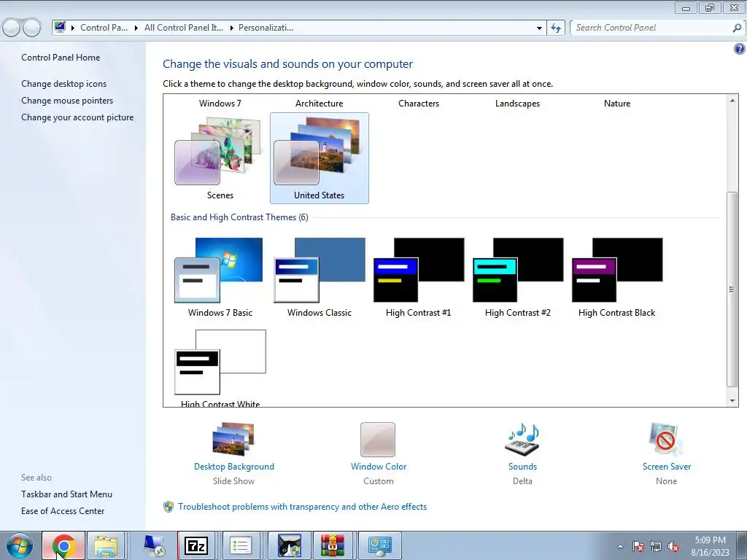Expand the All Control Panel Items arrow
Image resolution: width=747 pixels, height=560 pixels.
tap(136, 28)
